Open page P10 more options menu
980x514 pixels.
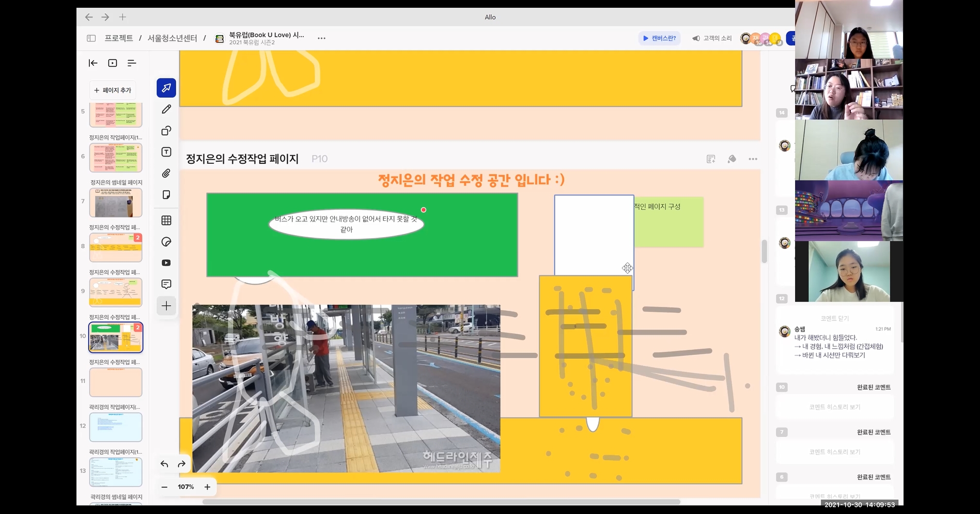(753, 159)
